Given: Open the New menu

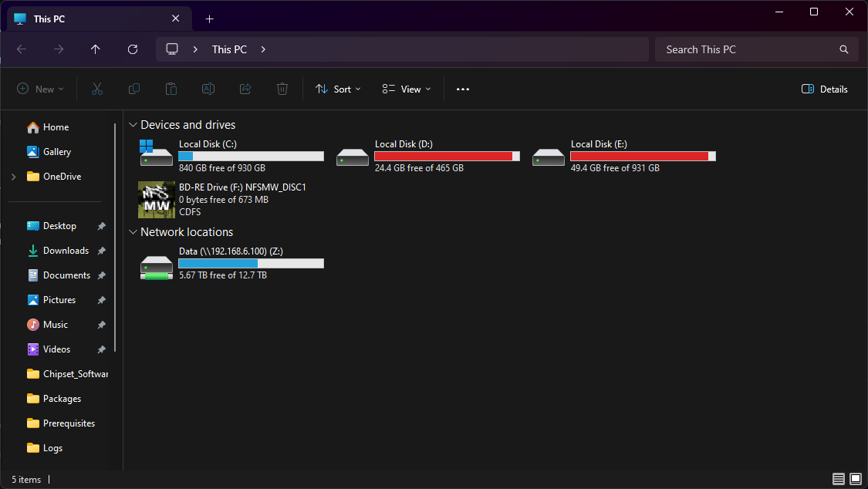Looking at the screenshot, I should point(40,89).
